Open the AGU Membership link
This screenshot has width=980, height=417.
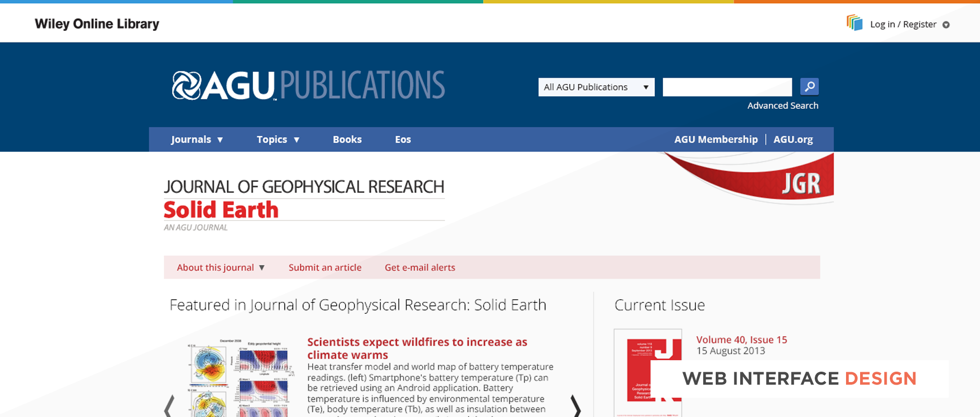tap(716, 140)
